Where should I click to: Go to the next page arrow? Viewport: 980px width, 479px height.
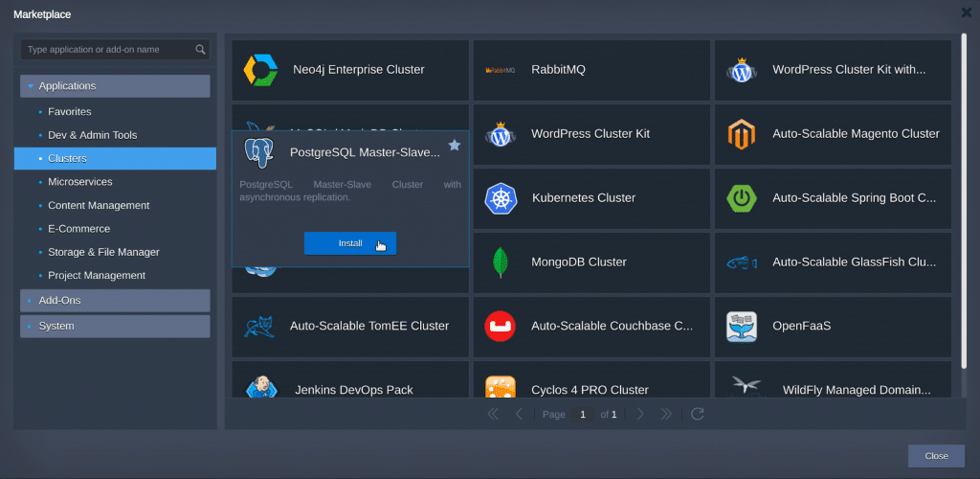coord(640,414)
